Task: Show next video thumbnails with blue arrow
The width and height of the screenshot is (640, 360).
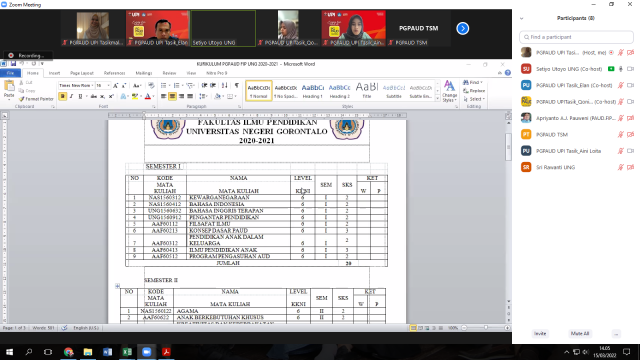Action: pyautogui.click(x=462, y=28)
